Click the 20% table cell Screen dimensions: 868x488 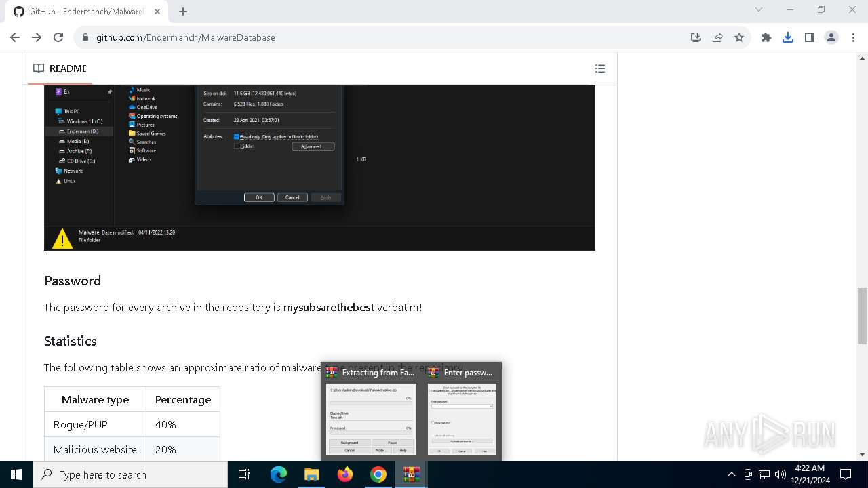pyautogui.click(x=183, y=449)
